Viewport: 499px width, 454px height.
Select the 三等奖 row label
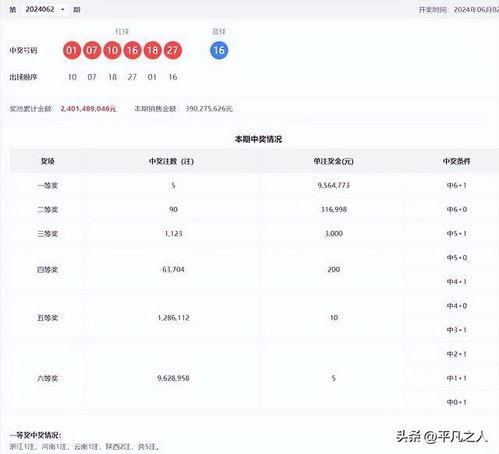(48, 234)
